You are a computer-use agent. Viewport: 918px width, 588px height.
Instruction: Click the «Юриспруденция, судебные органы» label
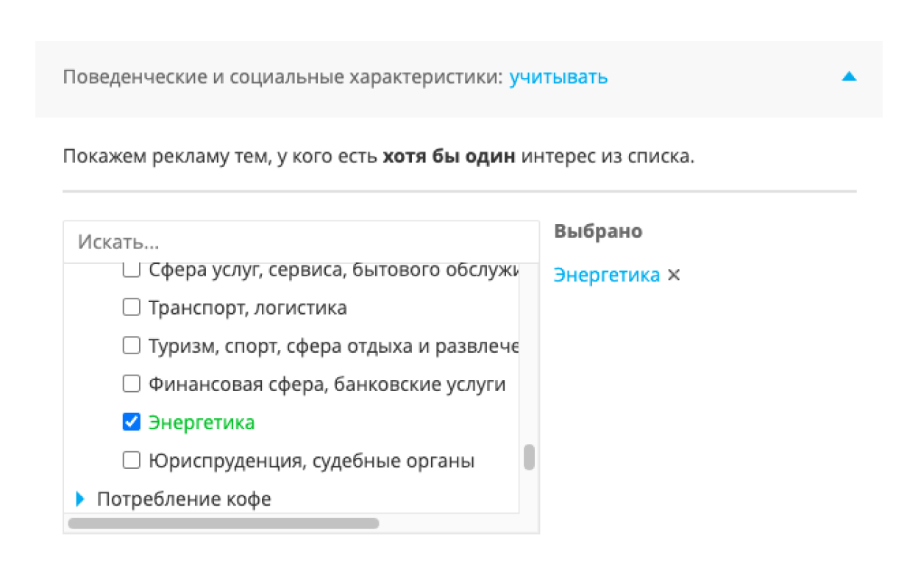pyautogui.click(x=311, y=462)
